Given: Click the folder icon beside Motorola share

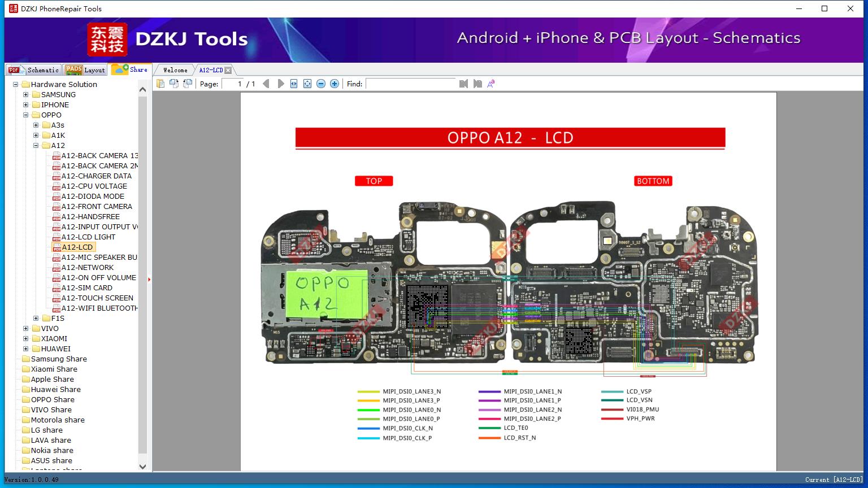Looking at the screenshot, I should coord(25,420).
